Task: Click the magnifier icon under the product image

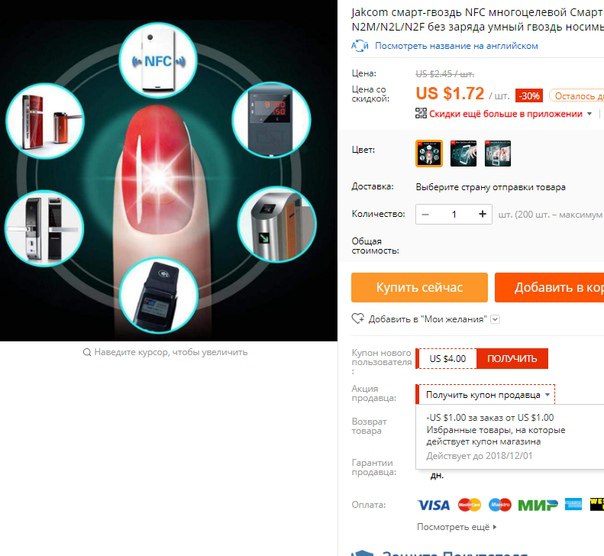Action: click(87, 352)
